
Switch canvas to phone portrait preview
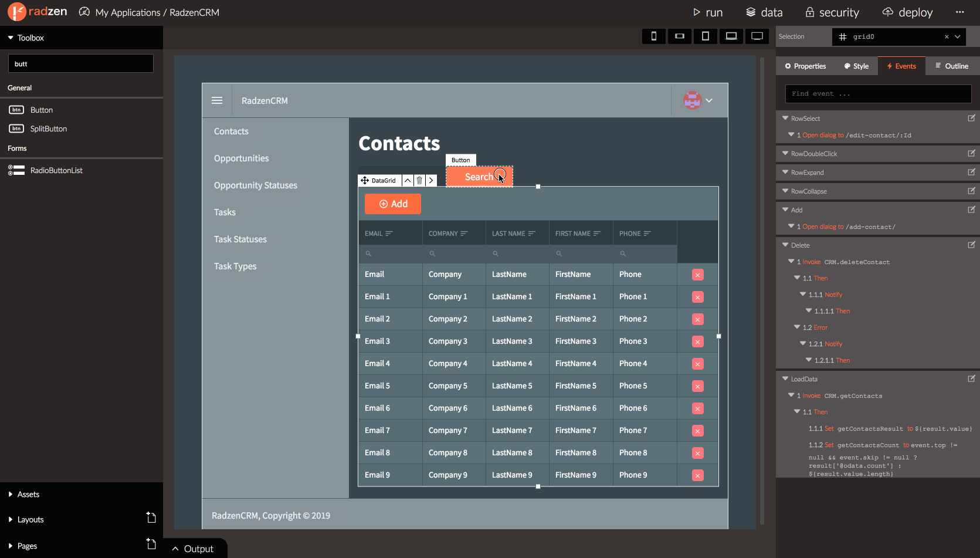(x=653, y=36)
